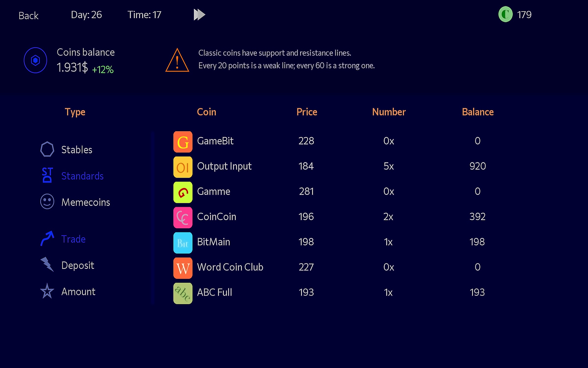Click the Price column header
The width and height of the screenshot is (588, 368).
[307, 112]
